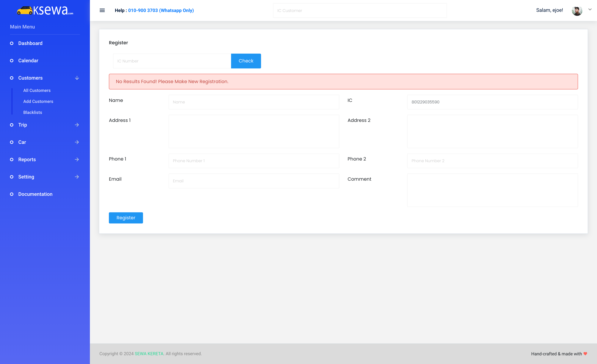The image size is (597, 364).
Task: Click the Reports bullet icon
Action: click(x=12, y=160)
